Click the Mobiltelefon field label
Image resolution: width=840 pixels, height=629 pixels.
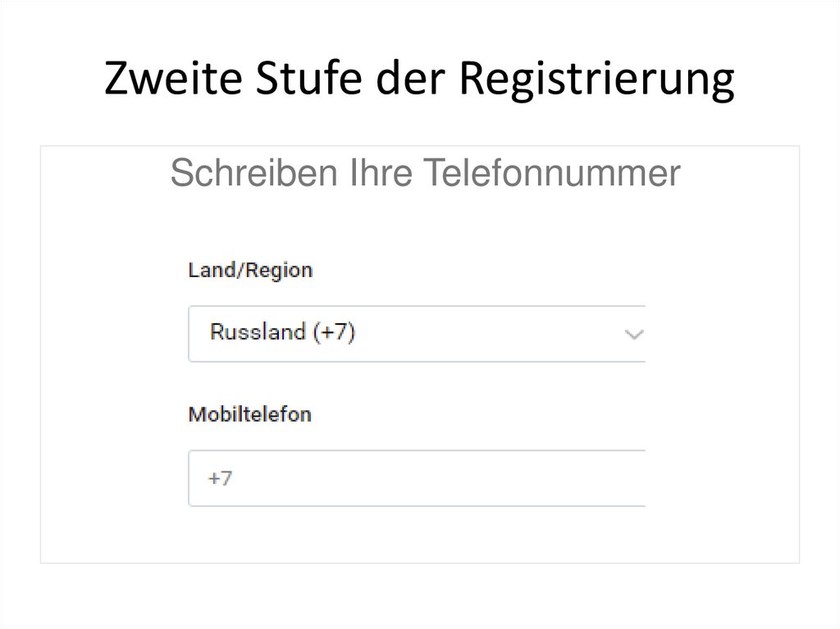pyautogui.click(x=250, y=414)
